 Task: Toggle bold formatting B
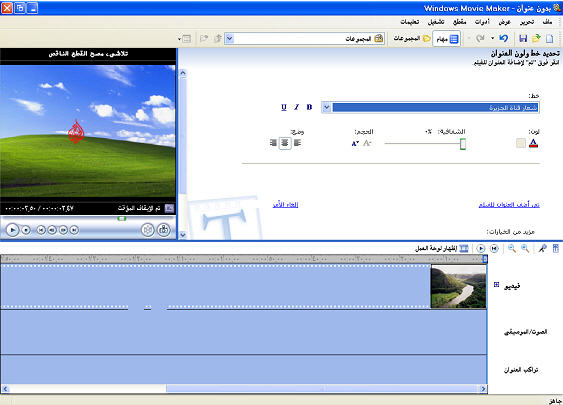point(309,107)
